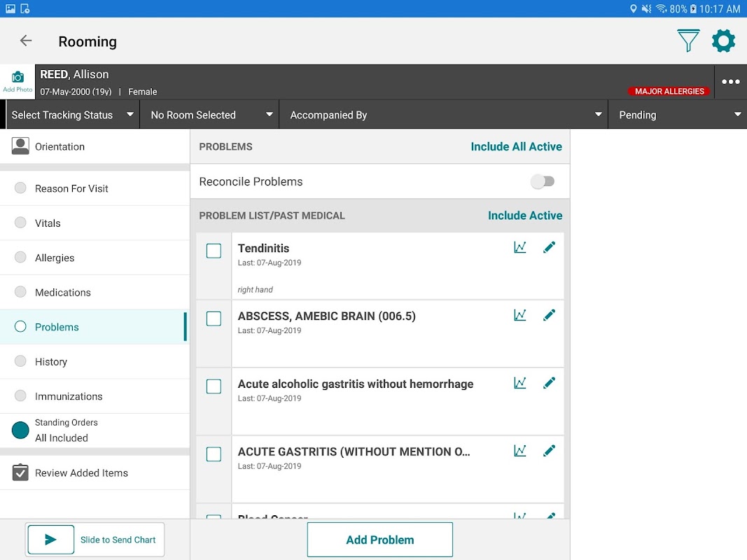Open settings gear in top bar
747x560 pixels.
click(723, 41)
